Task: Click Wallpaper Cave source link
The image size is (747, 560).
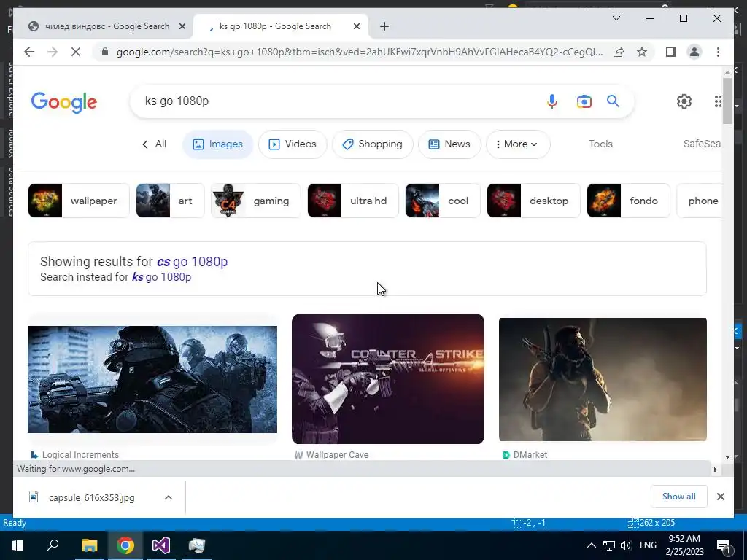Action: click(x=332, y=455)
